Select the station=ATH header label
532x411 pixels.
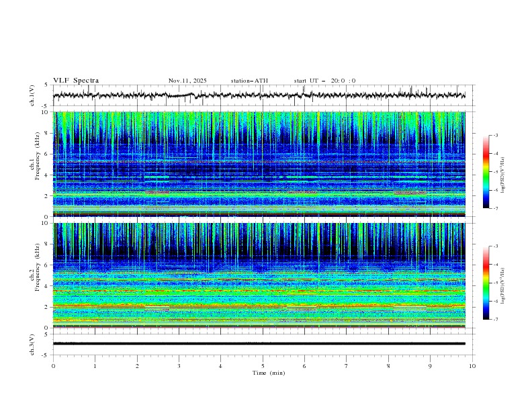pyautogui.click(x=249, y=81)
